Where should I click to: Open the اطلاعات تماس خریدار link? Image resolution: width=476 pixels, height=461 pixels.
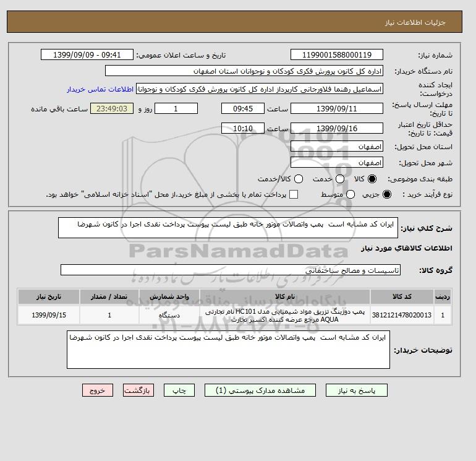pos(100,89)
